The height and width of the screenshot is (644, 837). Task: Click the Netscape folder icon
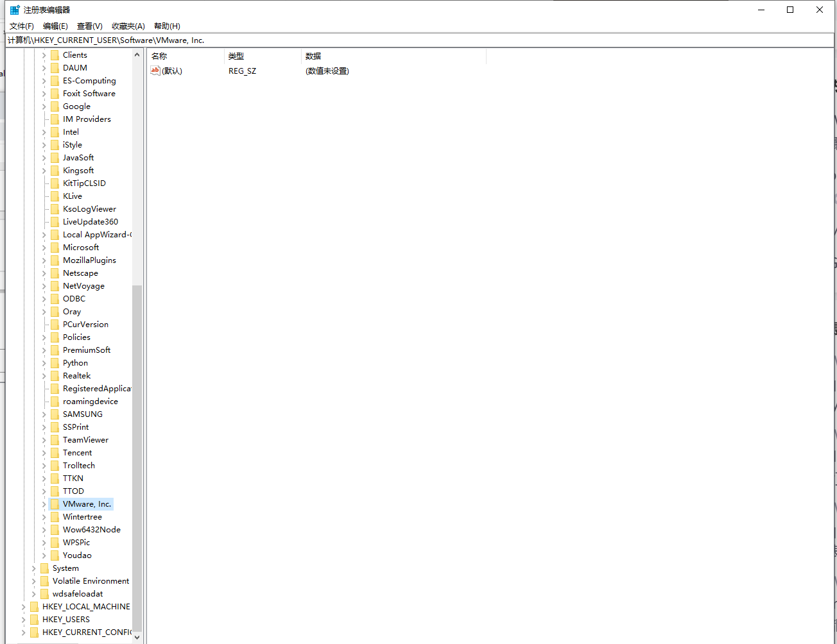point(55,273)
